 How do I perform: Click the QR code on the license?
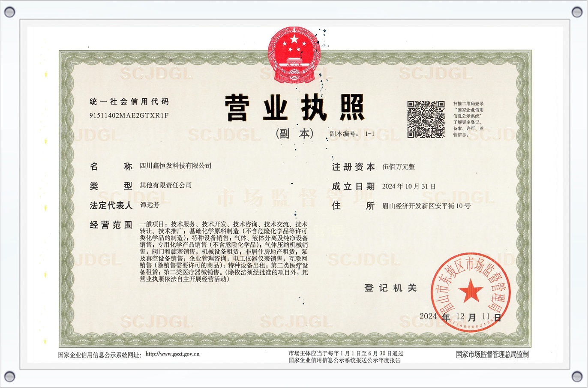pyautogui.click(x=426, y=119)
